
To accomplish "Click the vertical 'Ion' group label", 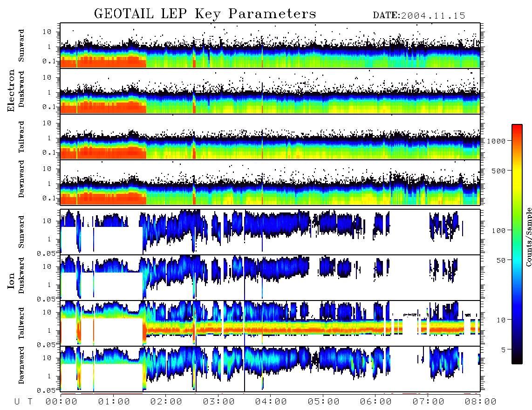I will coord(11,280).
